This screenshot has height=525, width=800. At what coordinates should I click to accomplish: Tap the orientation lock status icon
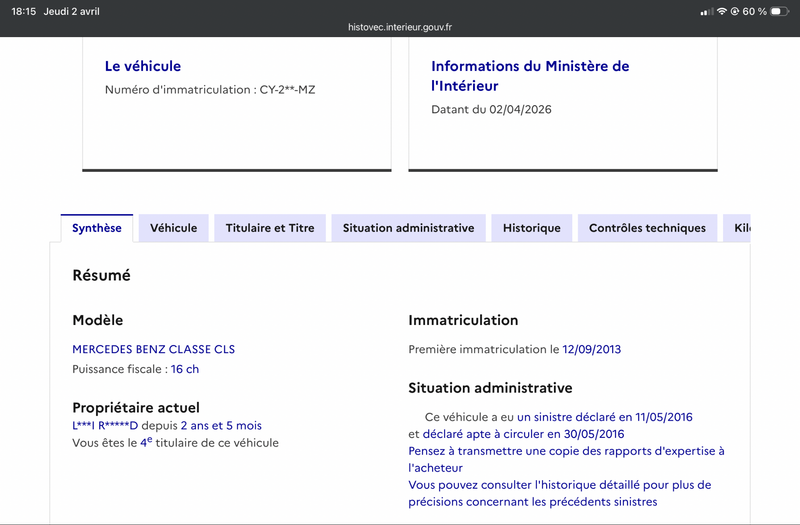point(735,11)
